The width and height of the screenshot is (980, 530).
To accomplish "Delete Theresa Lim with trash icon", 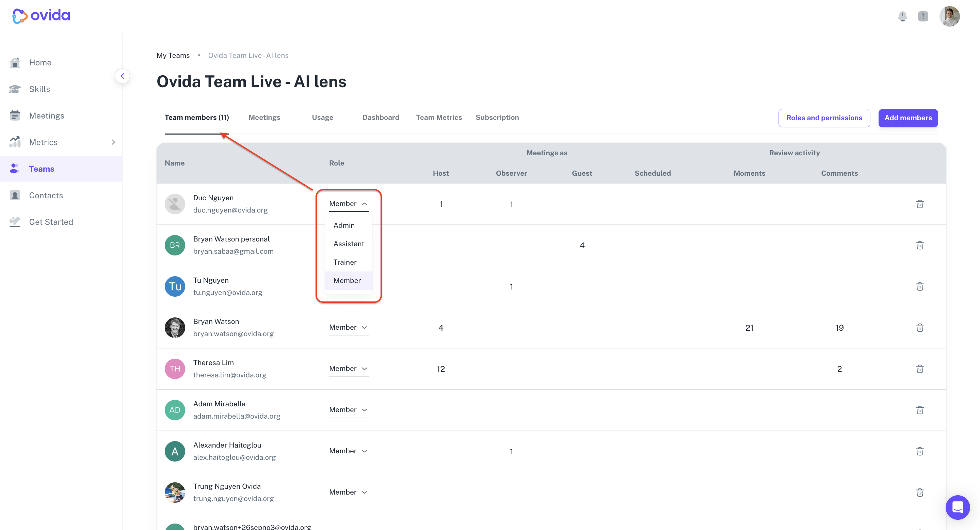I will point(920,369).
